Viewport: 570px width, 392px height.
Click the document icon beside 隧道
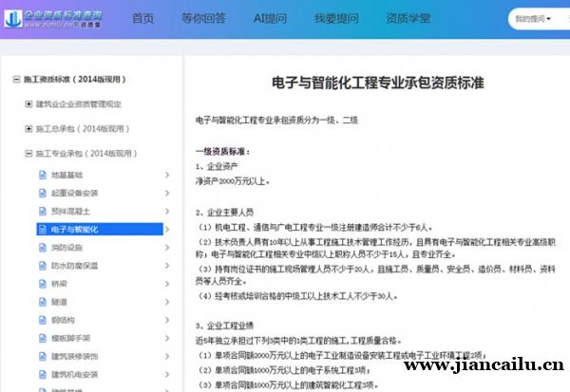coord(43,302)
